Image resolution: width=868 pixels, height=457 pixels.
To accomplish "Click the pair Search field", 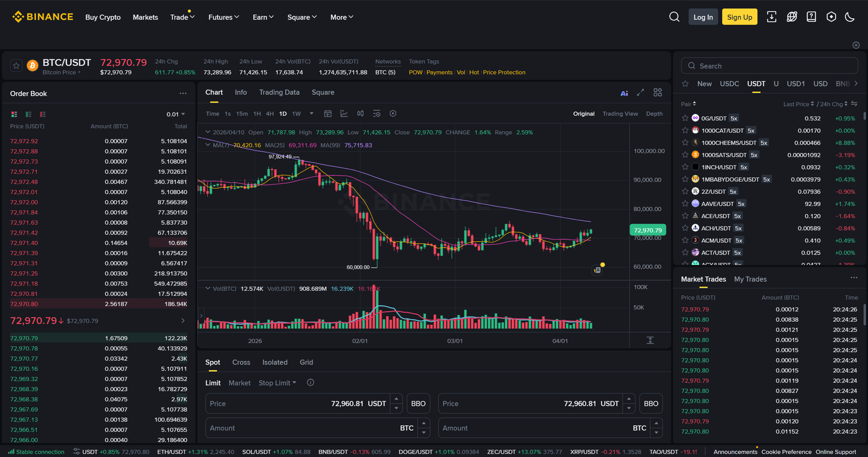I will click(769, 66).
